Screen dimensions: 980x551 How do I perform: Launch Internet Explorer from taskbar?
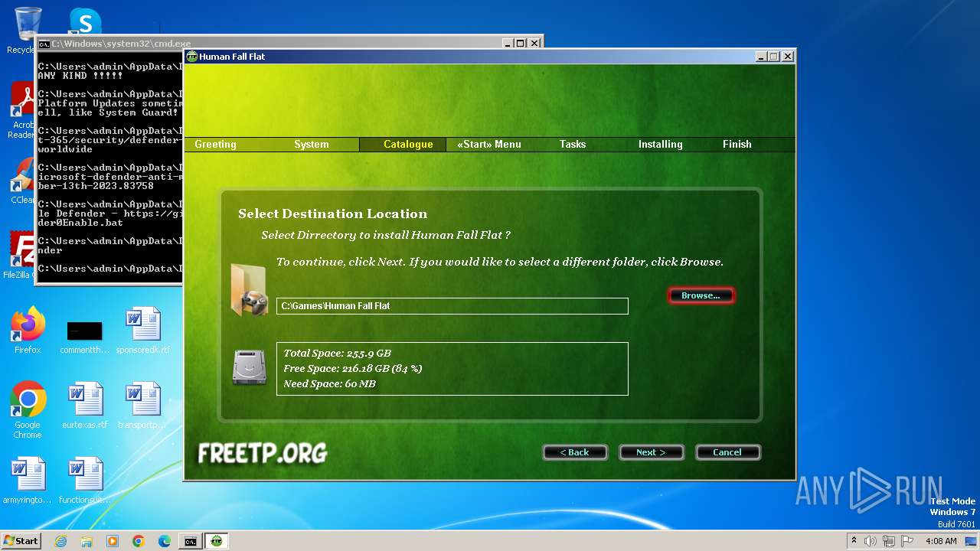tap(61, 541)
